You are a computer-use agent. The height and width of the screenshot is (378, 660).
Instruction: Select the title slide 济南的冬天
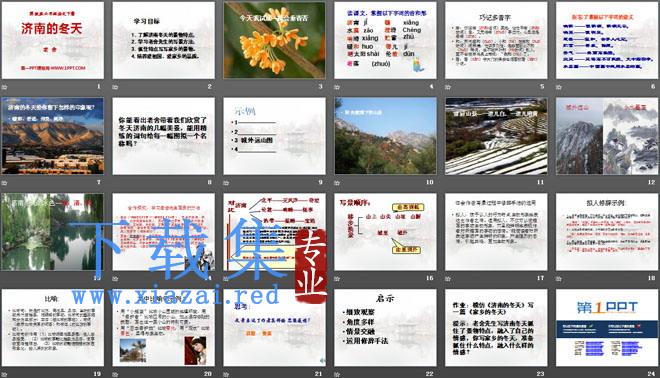click(53, 40)
